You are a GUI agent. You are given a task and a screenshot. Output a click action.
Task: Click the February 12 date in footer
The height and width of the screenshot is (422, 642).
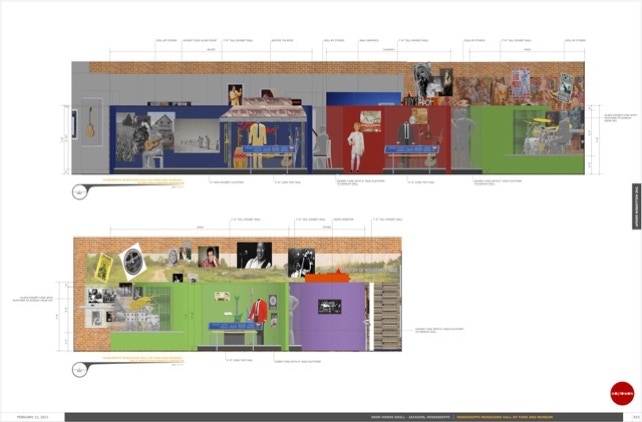point(32,417)
